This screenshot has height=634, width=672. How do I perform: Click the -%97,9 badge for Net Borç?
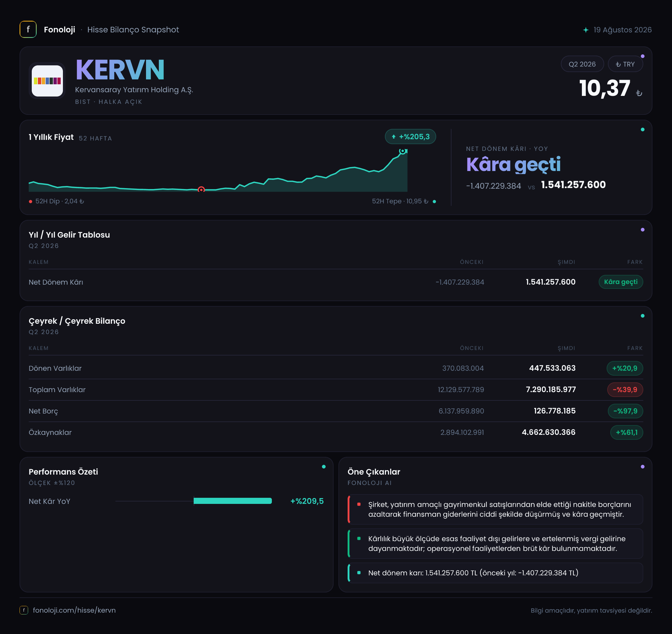[x=625, y=411]
